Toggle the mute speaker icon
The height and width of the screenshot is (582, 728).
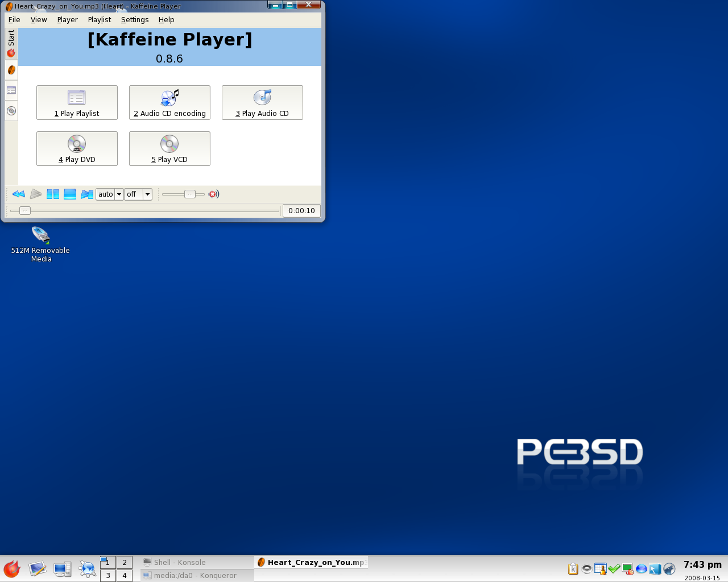(x=214, y=194)
